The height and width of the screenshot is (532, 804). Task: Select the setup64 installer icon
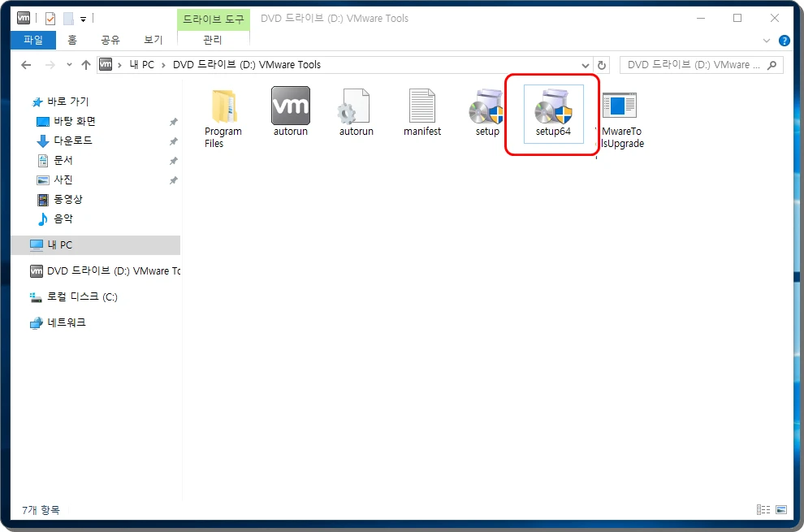pos(553,106)
